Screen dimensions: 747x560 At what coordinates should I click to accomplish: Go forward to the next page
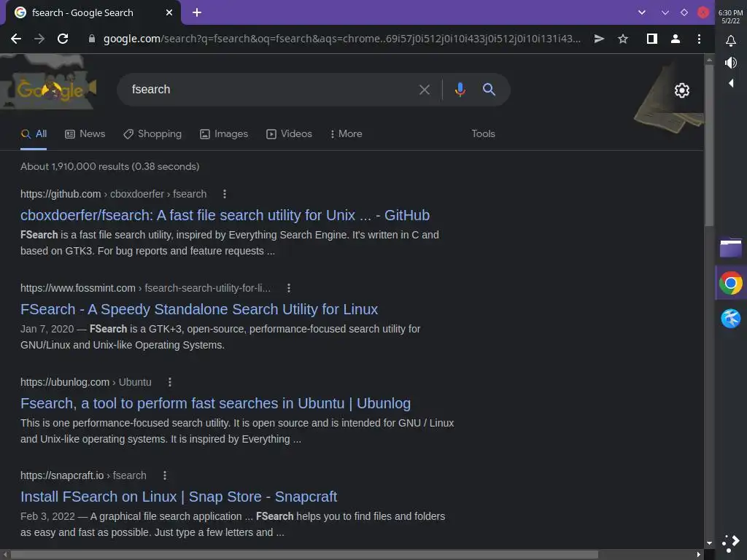pyautogui.click(x=39, y=39)
